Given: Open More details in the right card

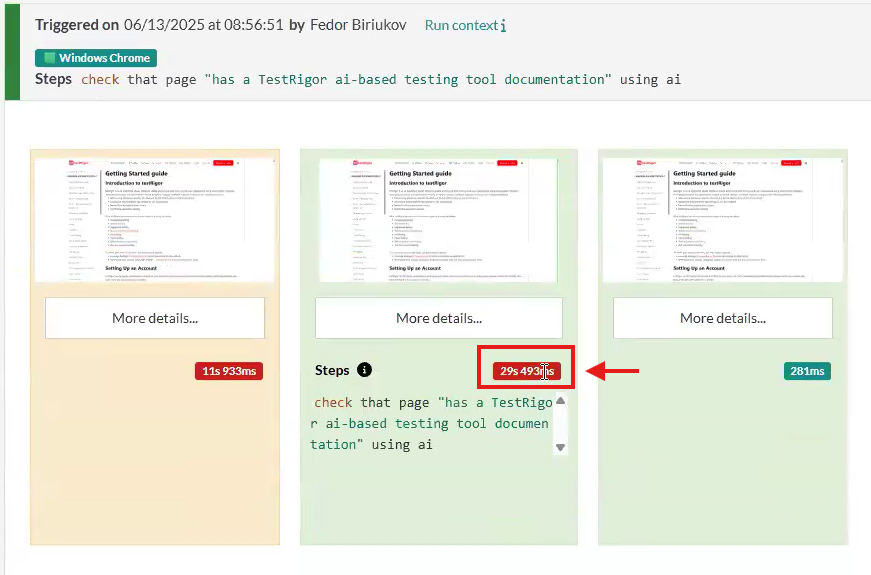Looking at the screenshot, I should (x=722, y=318).
